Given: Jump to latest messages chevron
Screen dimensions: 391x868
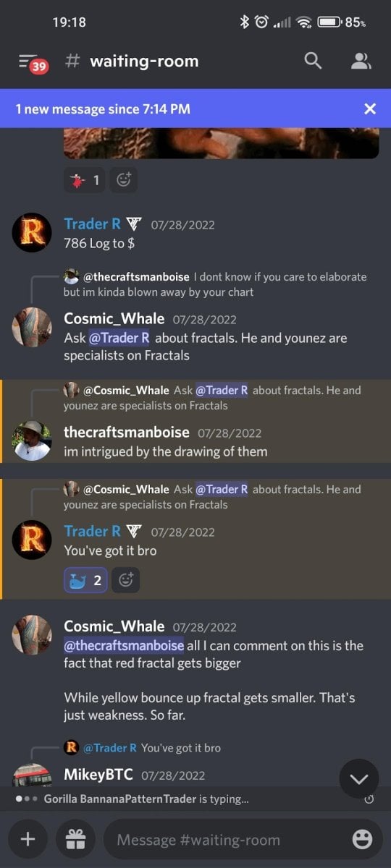Looking at the screenshot, I should pos(359,778).
